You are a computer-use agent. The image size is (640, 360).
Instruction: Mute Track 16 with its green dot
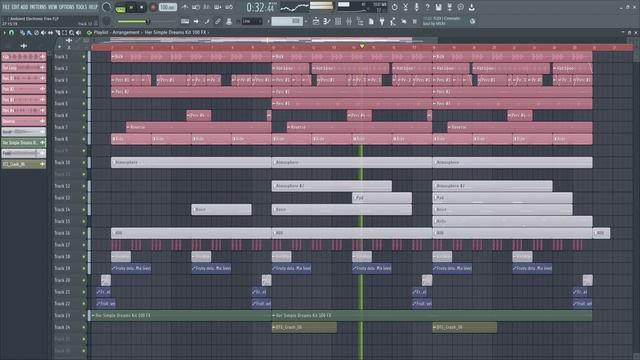(84, 233)
